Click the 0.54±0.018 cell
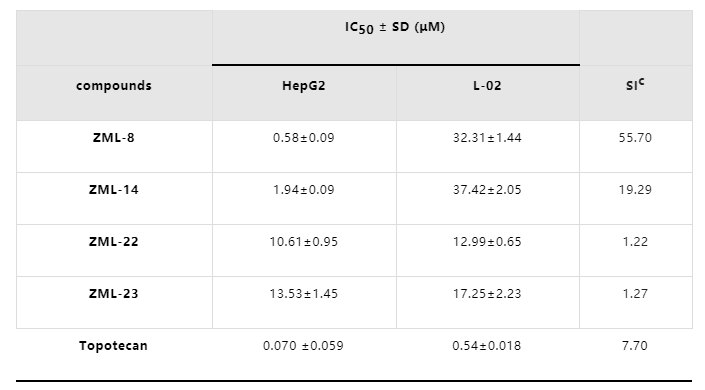 [x=487, y=345]
